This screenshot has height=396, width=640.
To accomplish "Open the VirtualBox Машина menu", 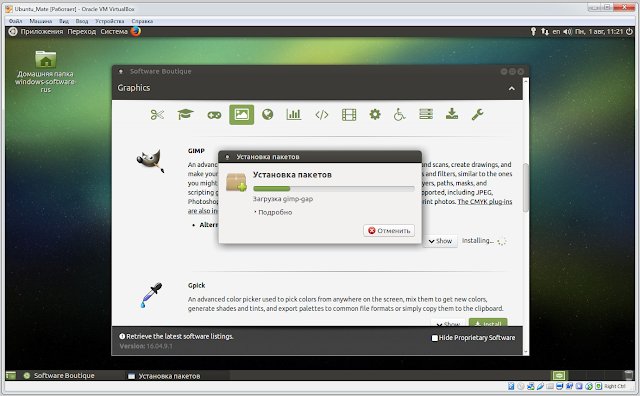I will coord(40,21).
